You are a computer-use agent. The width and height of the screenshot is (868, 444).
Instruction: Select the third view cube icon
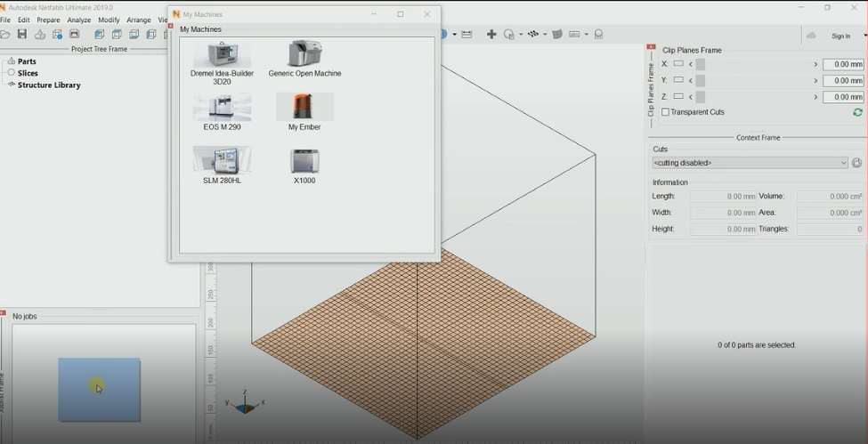point(134,35)
